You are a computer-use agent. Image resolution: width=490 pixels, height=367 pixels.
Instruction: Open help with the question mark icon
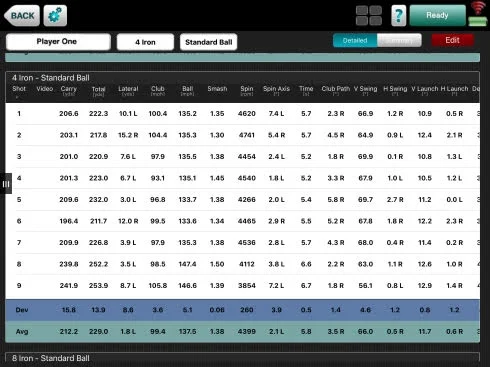(x=398, y=16)
